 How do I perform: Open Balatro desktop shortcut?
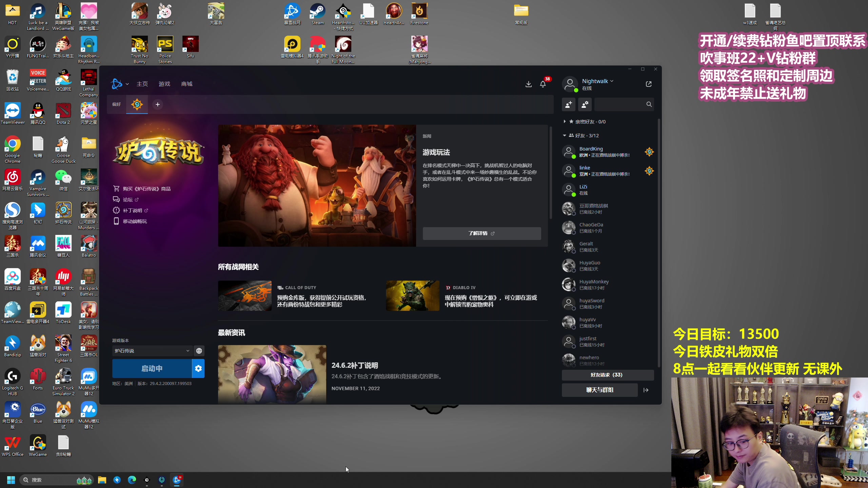point(89,246)
